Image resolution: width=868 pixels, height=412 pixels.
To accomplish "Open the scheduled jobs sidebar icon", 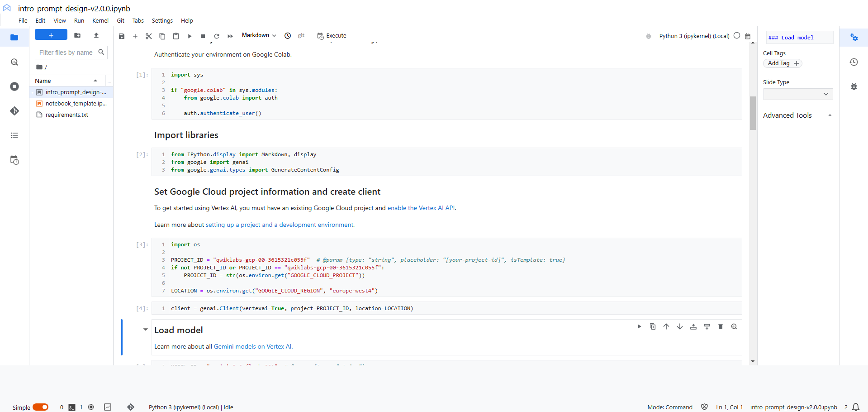I will 14,160.
